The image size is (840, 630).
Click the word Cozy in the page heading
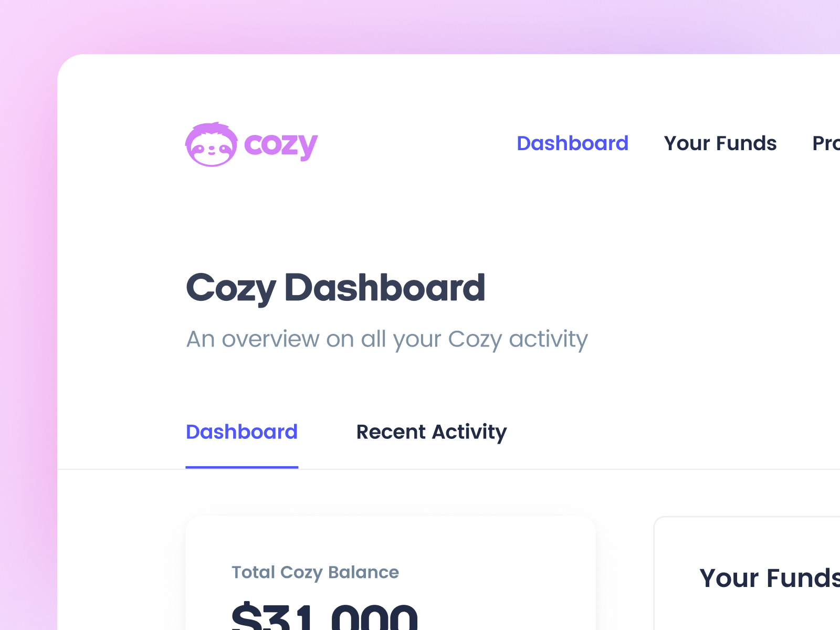[231, 289]
